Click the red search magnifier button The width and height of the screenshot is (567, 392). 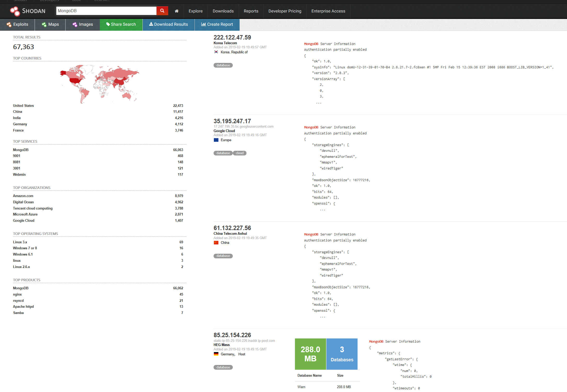point(162,11)
